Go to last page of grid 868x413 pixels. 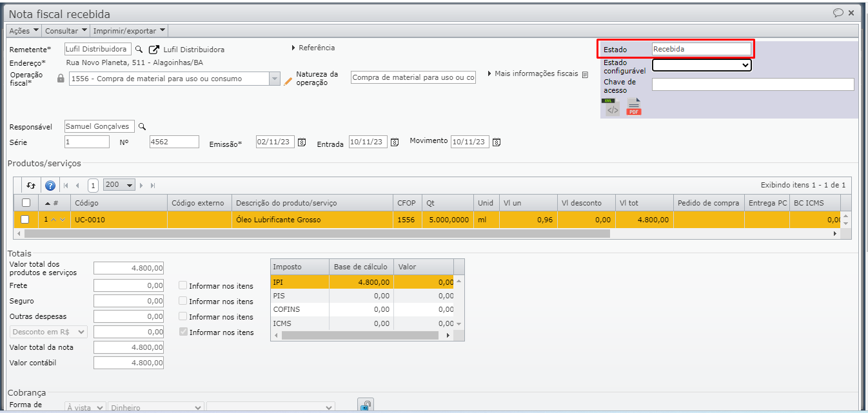tap(153, 186)
